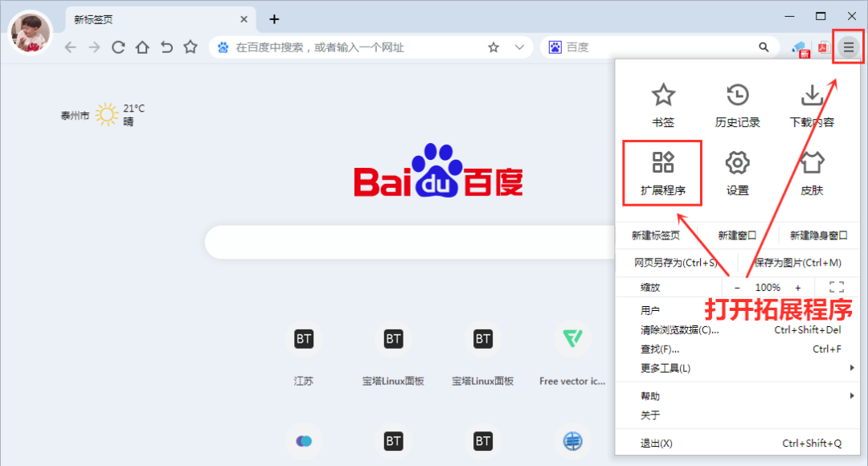Open History (历史记录) in the menu
Viewport: 868px width, 466px height.
click(x=737, y=106)
